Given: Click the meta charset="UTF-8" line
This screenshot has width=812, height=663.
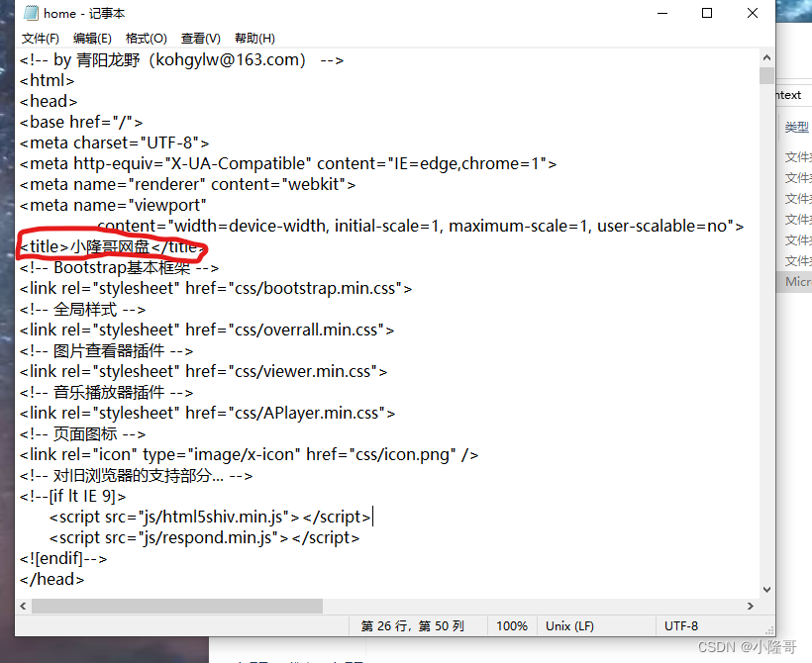Looking at the screenshot, I should [115, 142].
